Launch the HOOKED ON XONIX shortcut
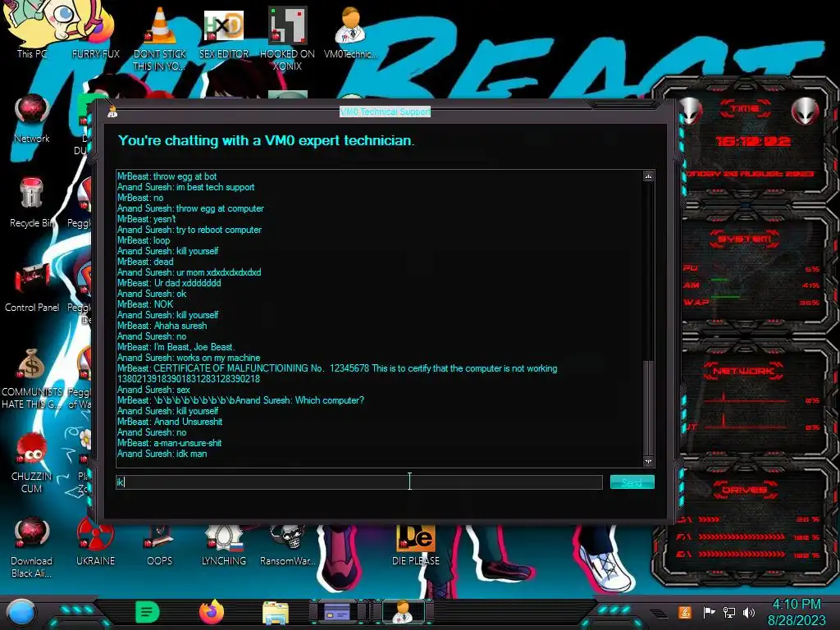840x630 pixels. coord(287,38)
